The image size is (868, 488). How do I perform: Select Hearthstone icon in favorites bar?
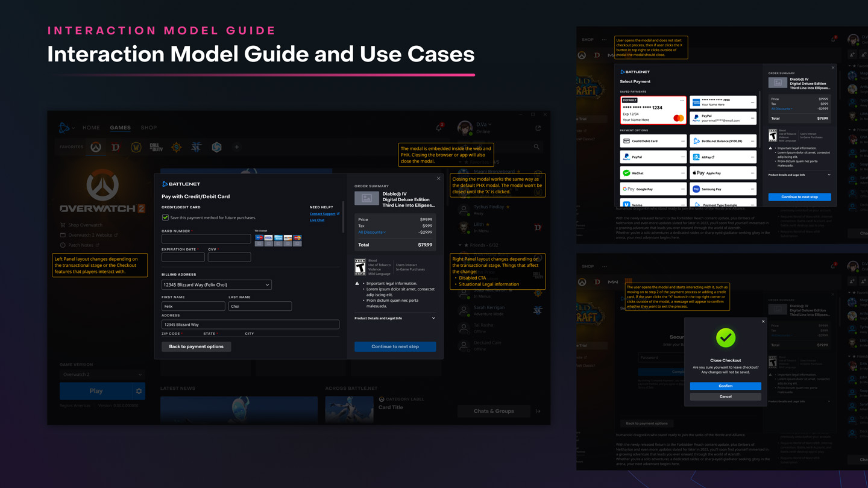(176, 147)
